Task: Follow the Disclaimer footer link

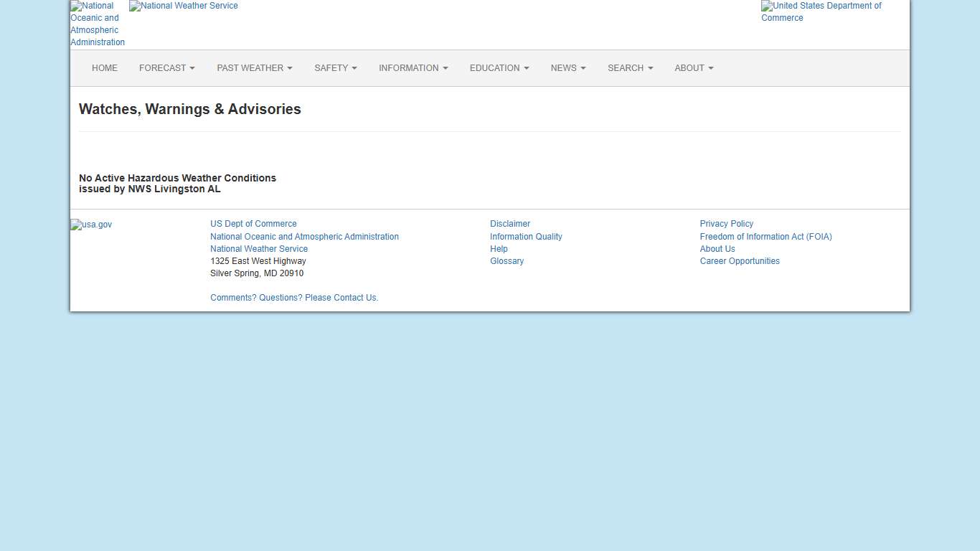Action: (x=510, y=224)
